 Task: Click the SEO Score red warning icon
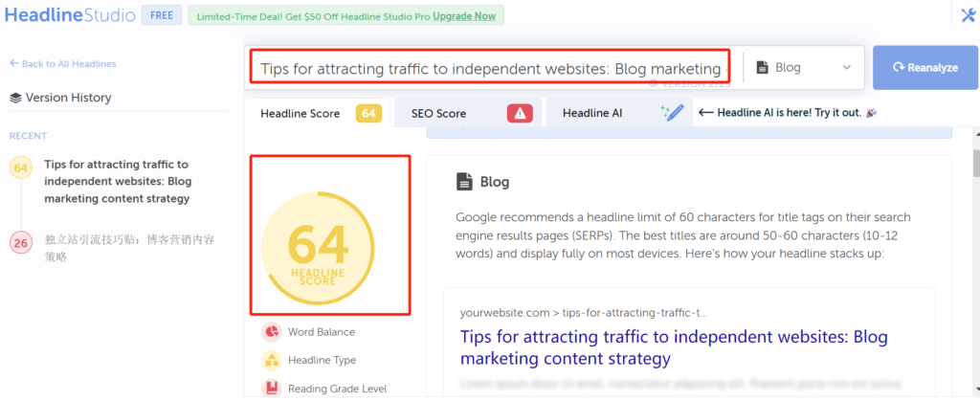pos(519,113)
